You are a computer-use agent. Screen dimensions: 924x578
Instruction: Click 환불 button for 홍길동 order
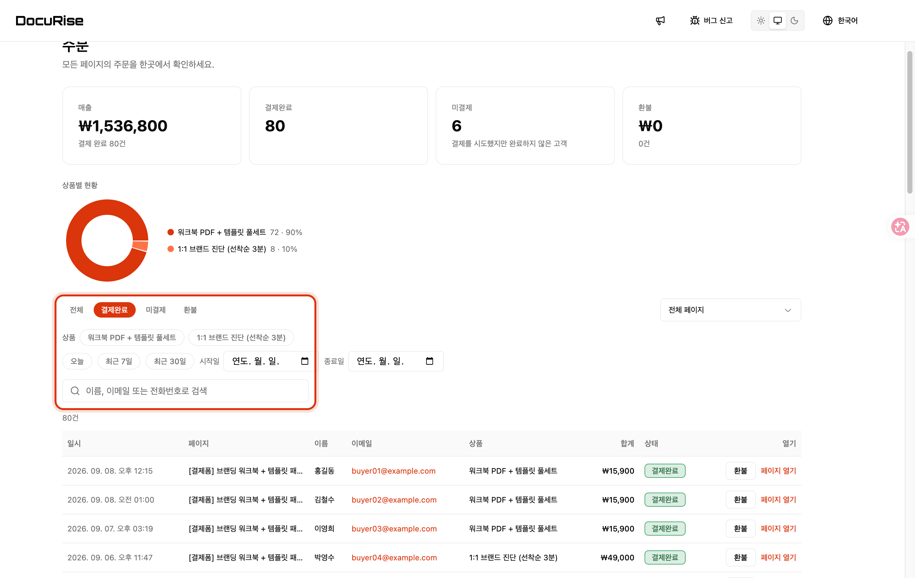pos(740,471)
